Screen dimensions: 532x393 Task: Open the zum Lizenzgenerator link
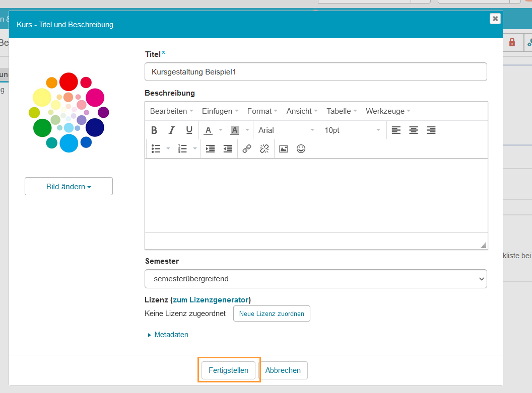[211, 300]
